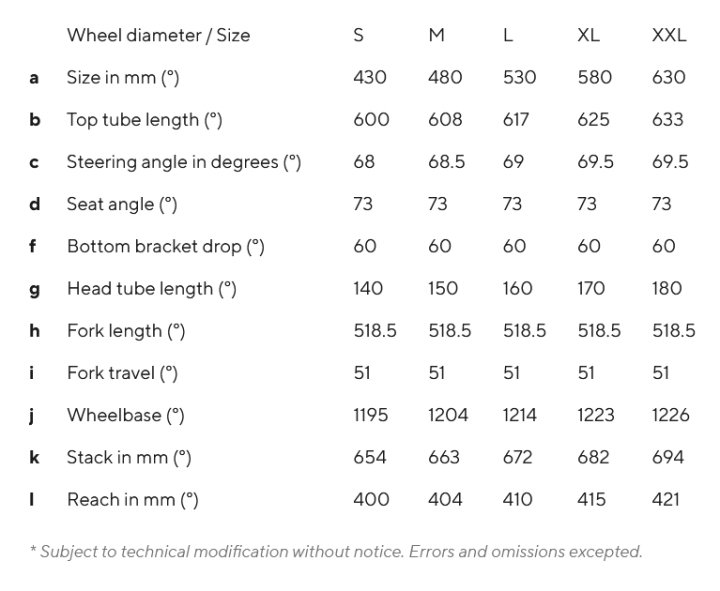Click the bold row letter 'k'
Image resolution: width=720 pixels, height=591 pixels.
point(34,457)
